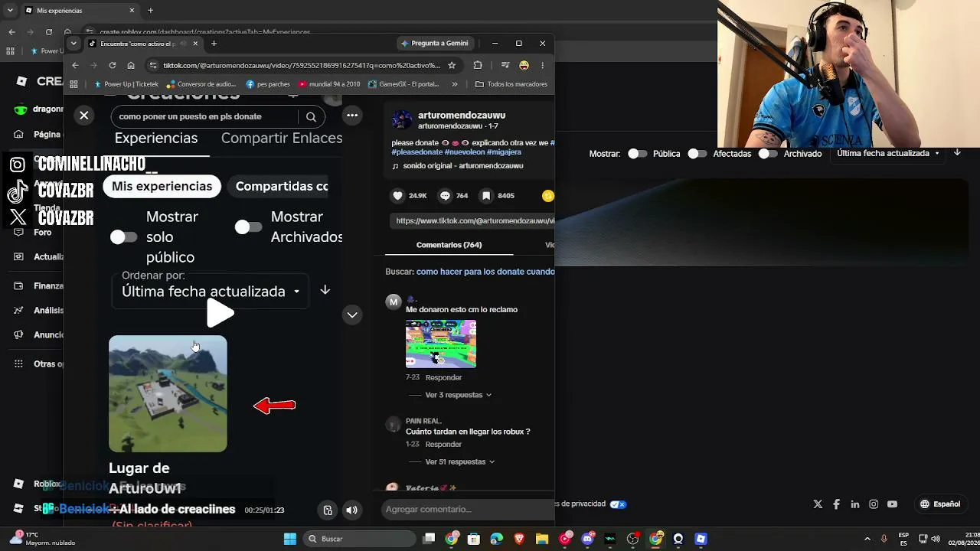
Task: Switch to the Comentarios (764) tab
Action: coord(449,245)
